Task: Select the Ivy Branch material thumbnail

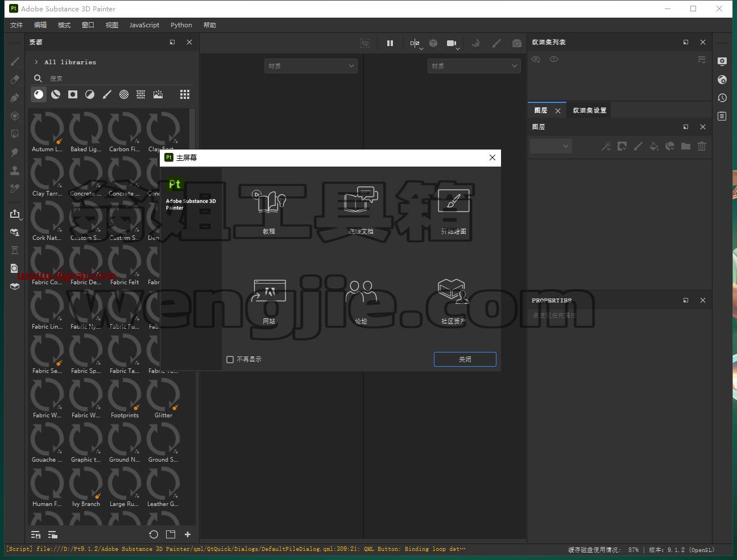Action: [x=86, y=487]
